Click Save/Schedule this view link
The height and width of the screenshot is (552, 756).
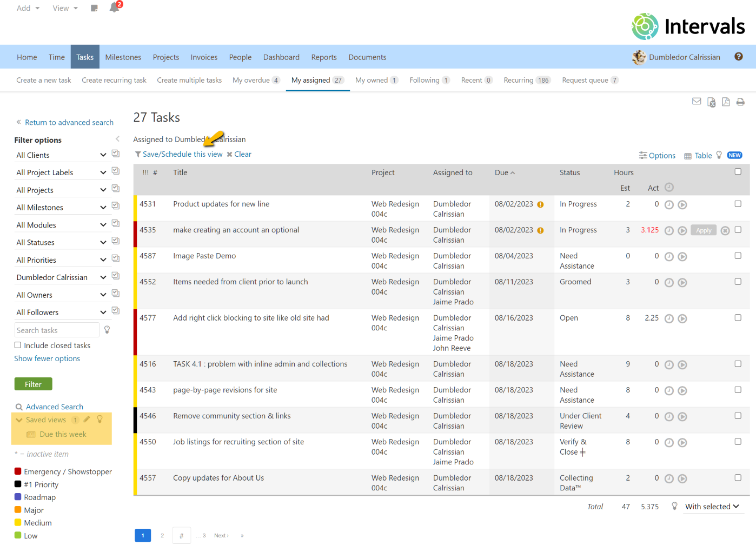(x=182, y=154)
